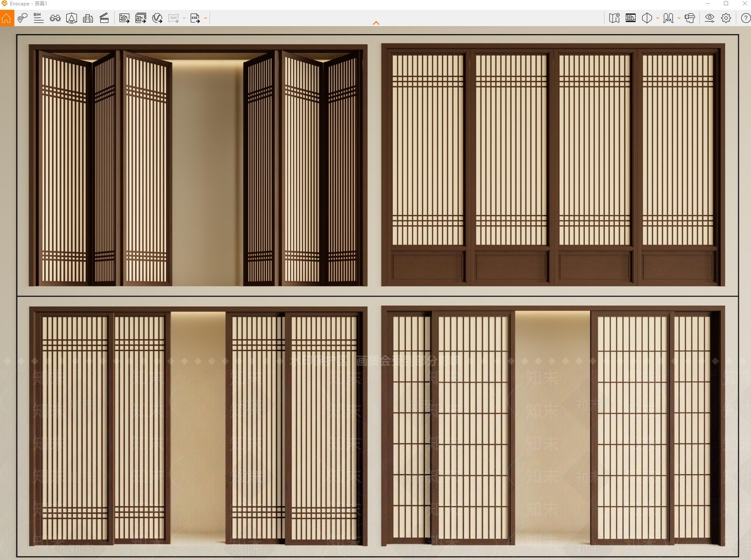Toggle the BIM info mode
Screen dimensions: 751x560
click(38, 18)
